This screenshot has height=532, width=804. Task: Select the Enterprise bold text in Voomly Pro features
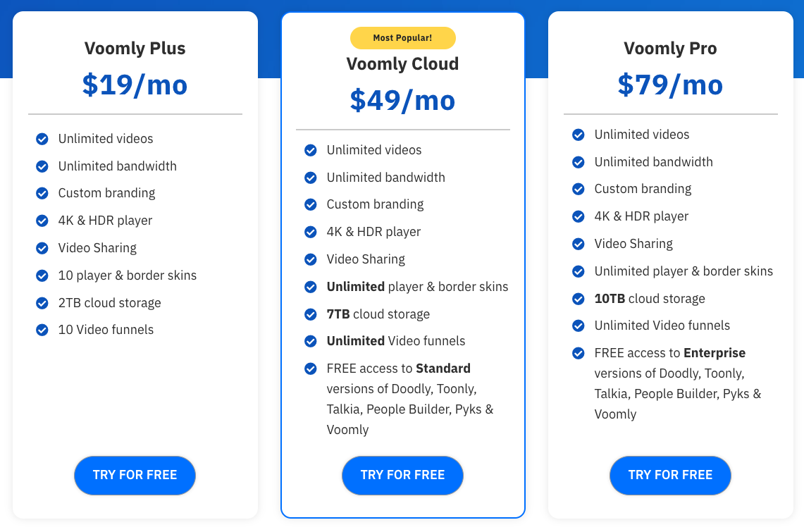(714, 352)
